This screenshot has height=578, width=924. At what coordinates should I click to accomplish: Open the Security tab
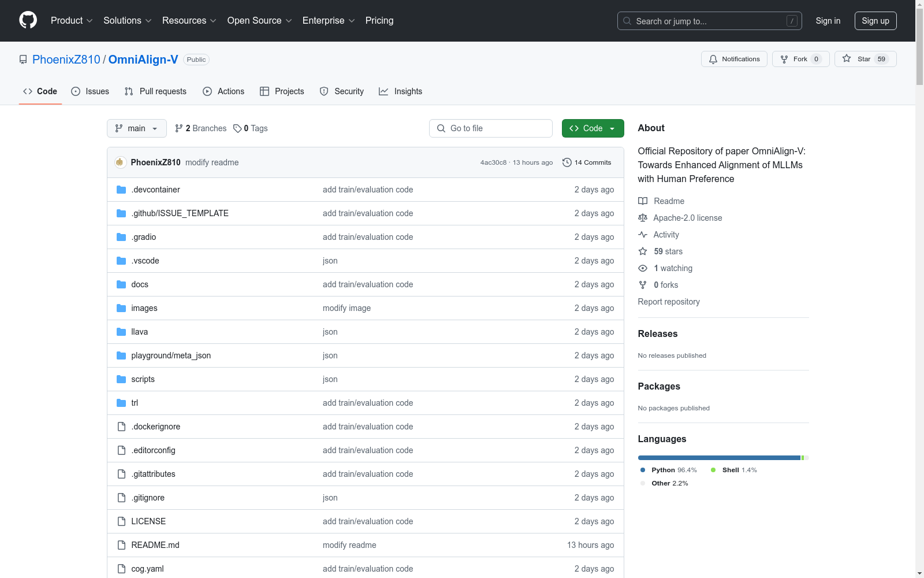[341, 91]
